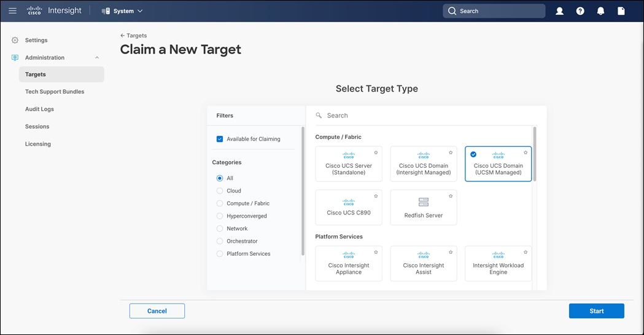Toggle the Available for Claiming checkbox
Image resolution: width=644 pixels, height=335 pixels.
(x=220, y=139)
